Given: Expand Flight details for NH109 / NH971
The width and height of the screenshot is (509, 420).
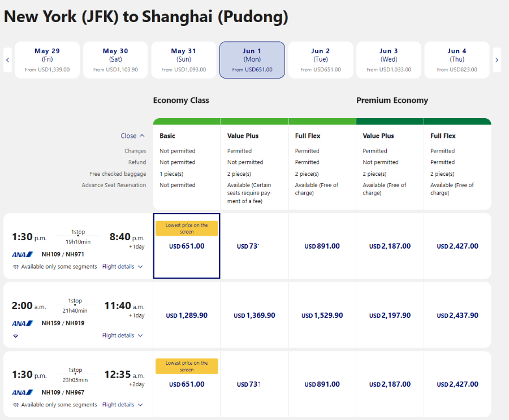Looking at the screenshot, I should pos(122,267).
